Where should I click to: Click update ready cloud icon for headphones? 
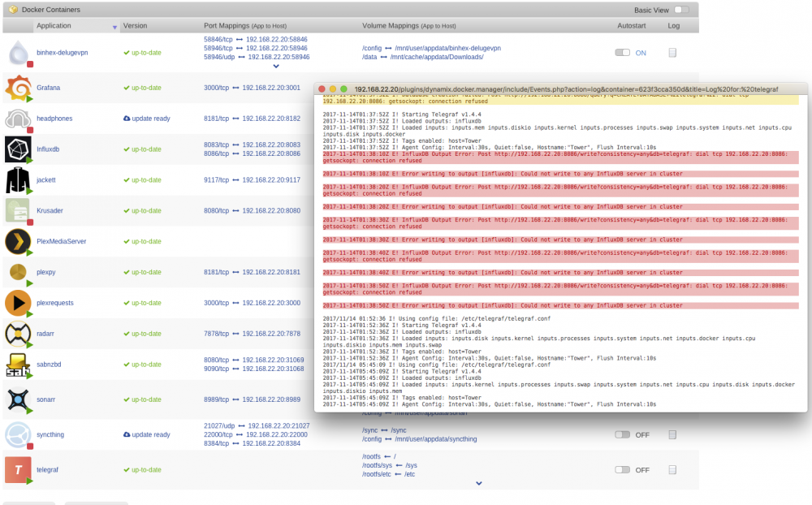(127, 119)
